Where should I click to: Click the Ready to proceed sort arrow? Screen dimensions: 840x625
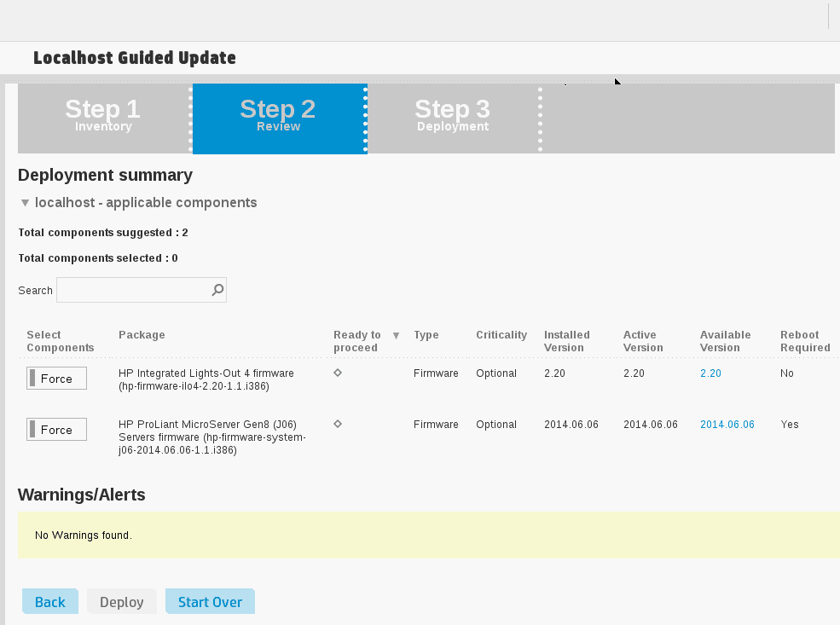click(396, 336)
